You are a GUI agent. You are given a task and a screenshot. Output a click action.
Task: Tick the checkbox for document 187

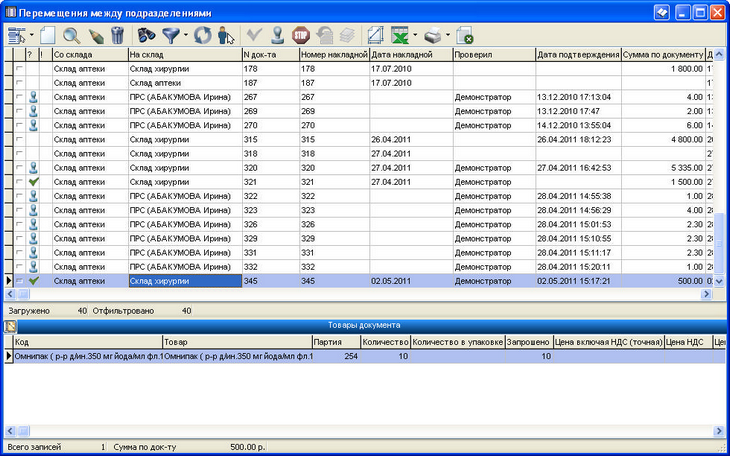coord(19,82)
